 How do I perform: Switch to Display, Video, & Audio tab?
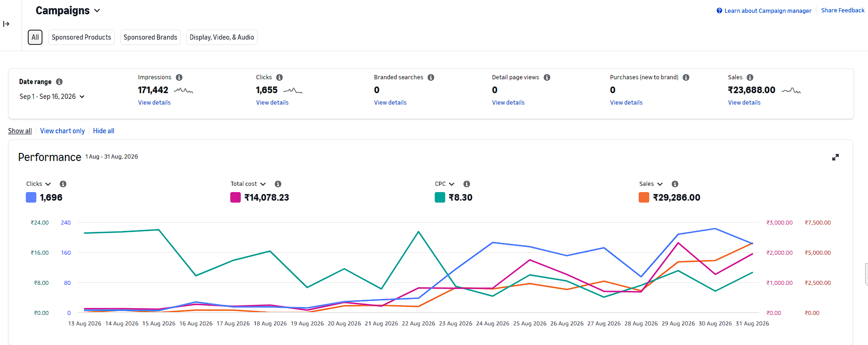click(222, 37)
